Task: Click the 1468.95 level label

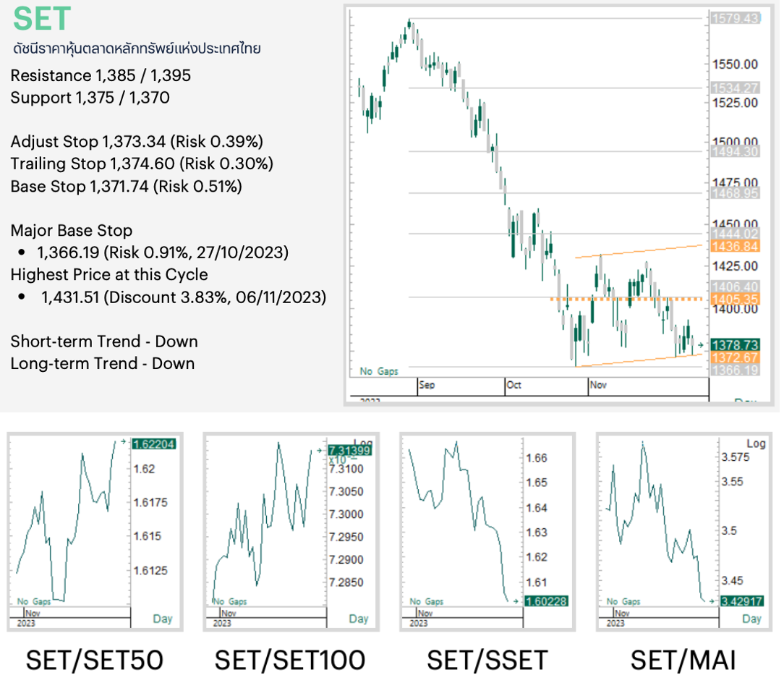Action: click(735, 193)
